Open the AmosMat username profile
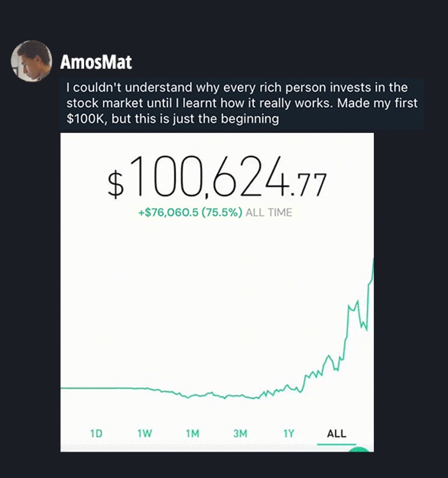 (96, 62)
